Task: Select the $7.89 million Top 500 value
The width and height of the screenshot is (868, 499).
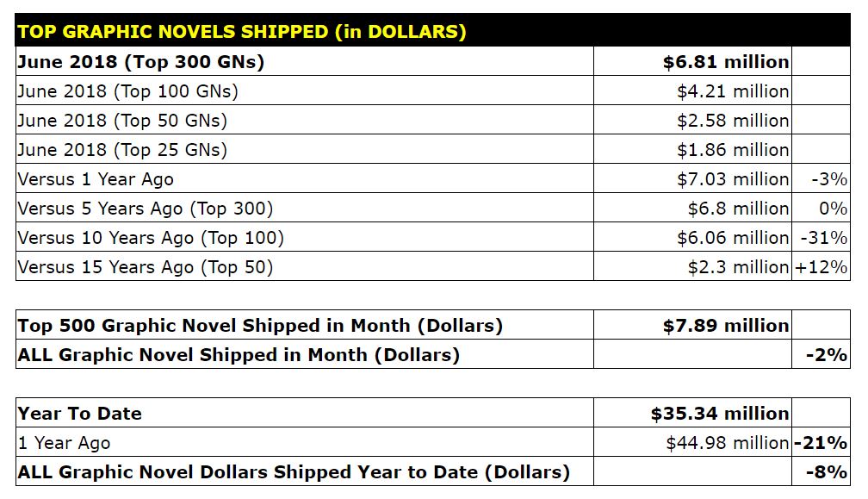Action: coord(725,326)
